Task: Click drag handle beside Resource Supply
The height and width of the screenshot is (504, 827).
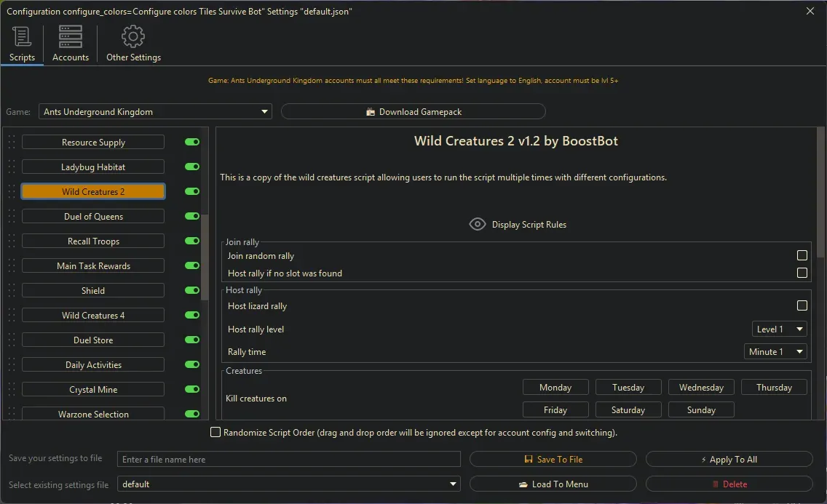Action: 12,143
